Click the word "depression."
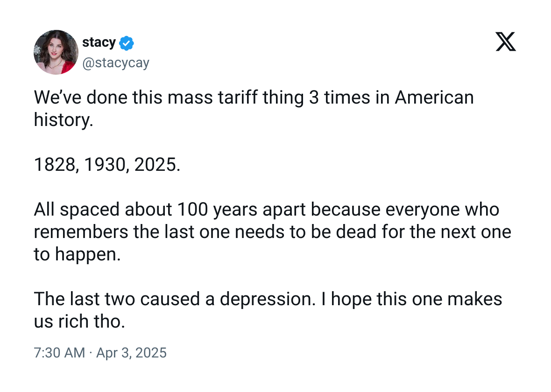Screen dimensions: 551x392 pyautogui.click(x=268, y=300)
